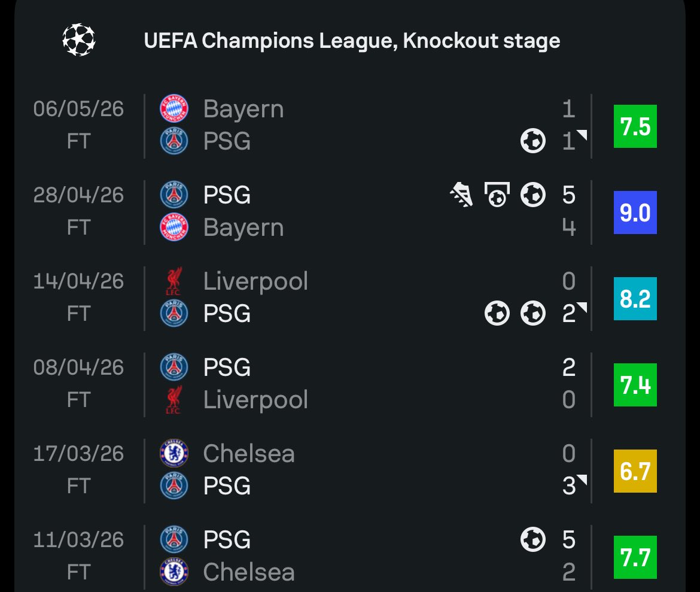Click the Chelsea crest in the 17/03/26 match
This screenshot has height=592, width=700.
tap(174, 453)
